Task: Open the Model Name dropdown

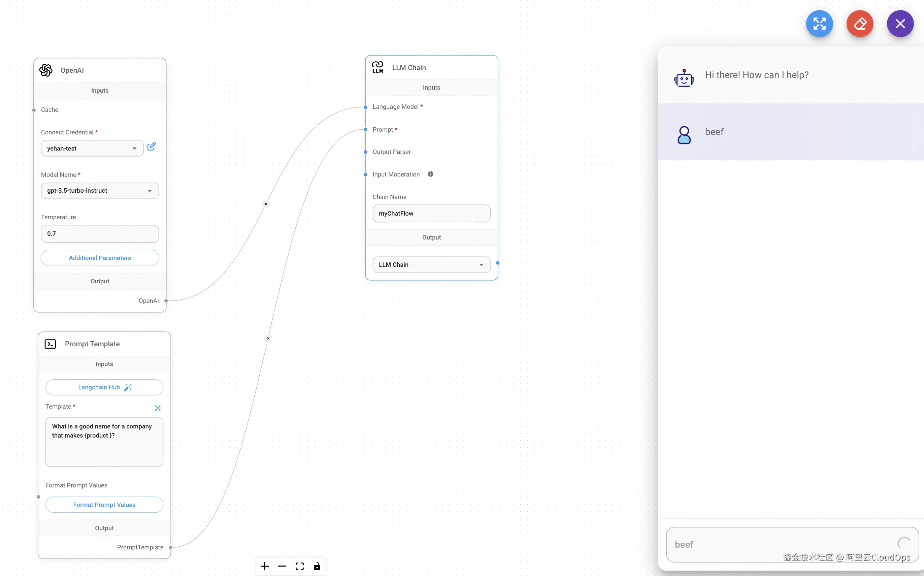Action: click(100, 191)
